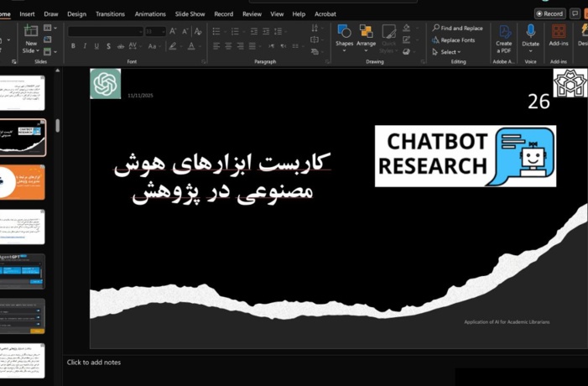Increase list indent level
588x386 pixels.
click(266, 32)
